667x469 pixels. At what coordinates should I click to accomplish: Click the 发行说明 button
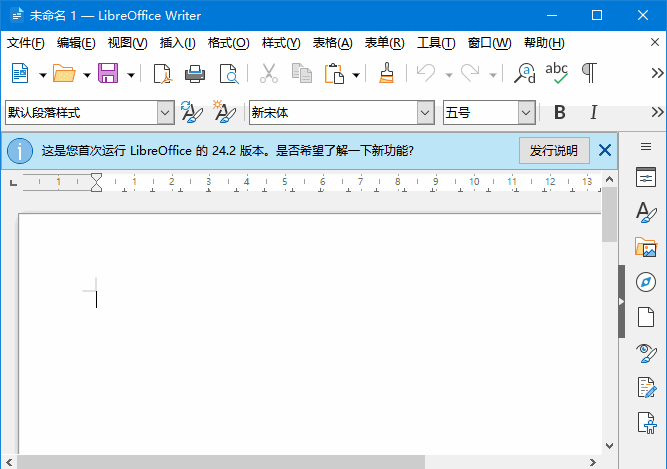coord(554,151)
